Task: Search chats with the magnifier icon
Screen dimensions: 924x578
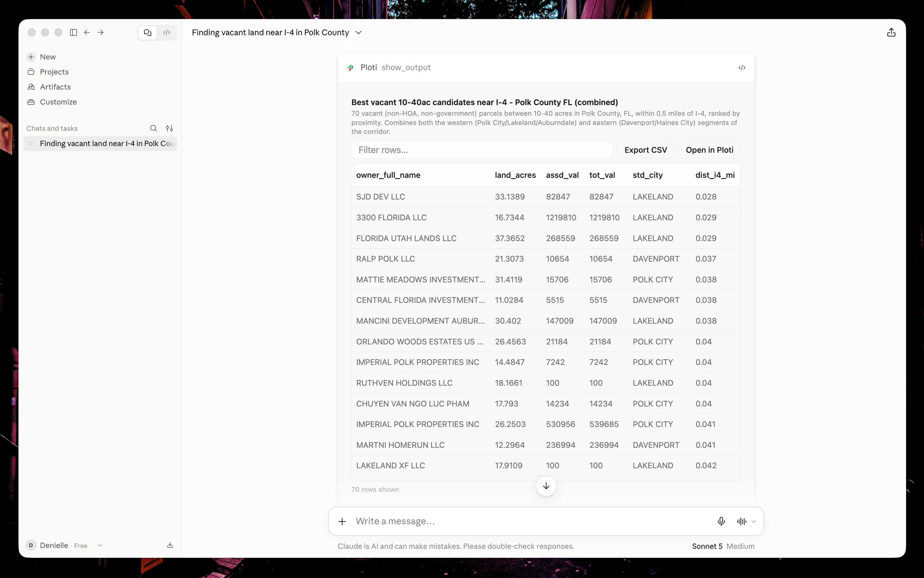Action: pos(153,128)
